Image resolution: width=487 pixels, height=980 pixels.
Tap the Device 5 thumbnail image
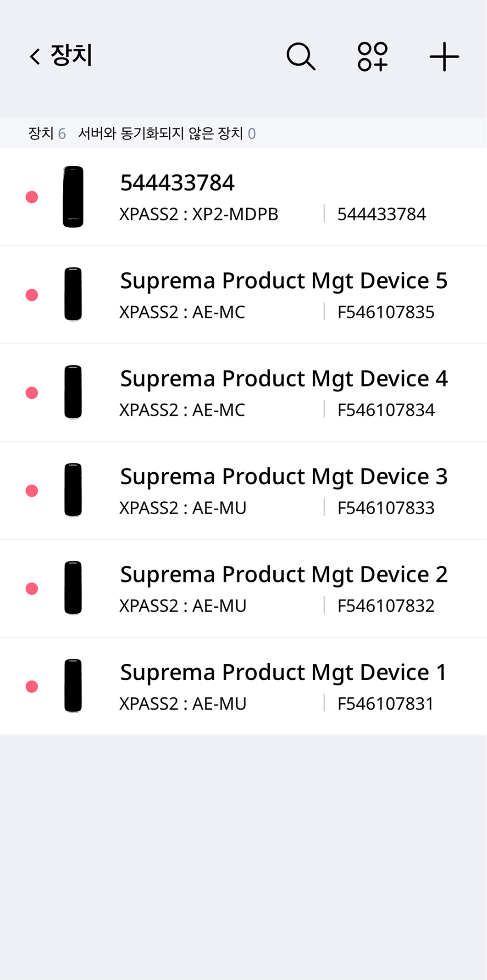73,294
